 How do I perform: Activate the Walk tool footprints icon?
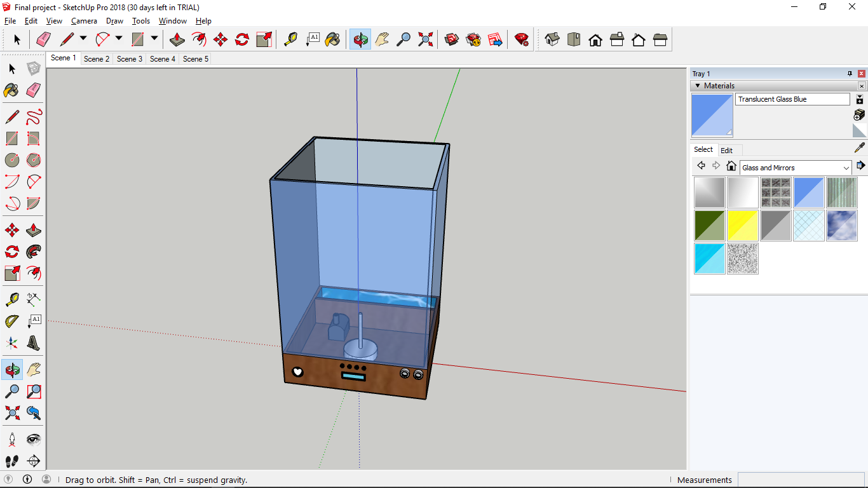[x=12, y=461]
